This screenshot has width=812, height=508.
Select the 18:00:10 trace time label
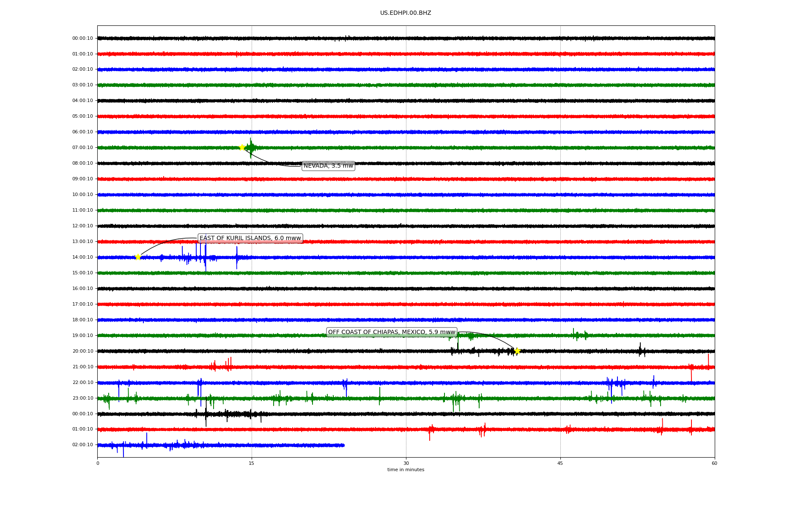click(82, 320)
